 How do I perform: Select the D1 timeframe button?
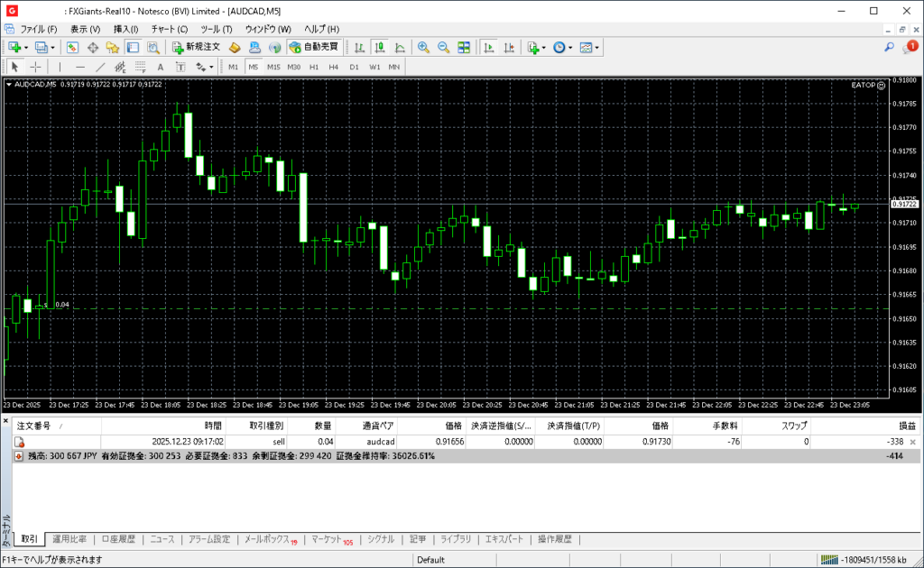[x=354, y=67]
